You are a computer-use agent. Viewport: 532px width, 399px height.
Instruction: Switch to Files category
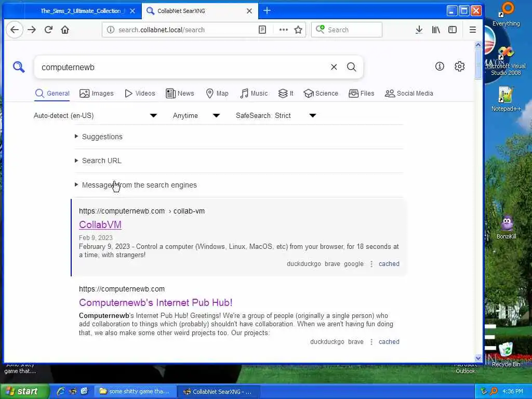362,94
